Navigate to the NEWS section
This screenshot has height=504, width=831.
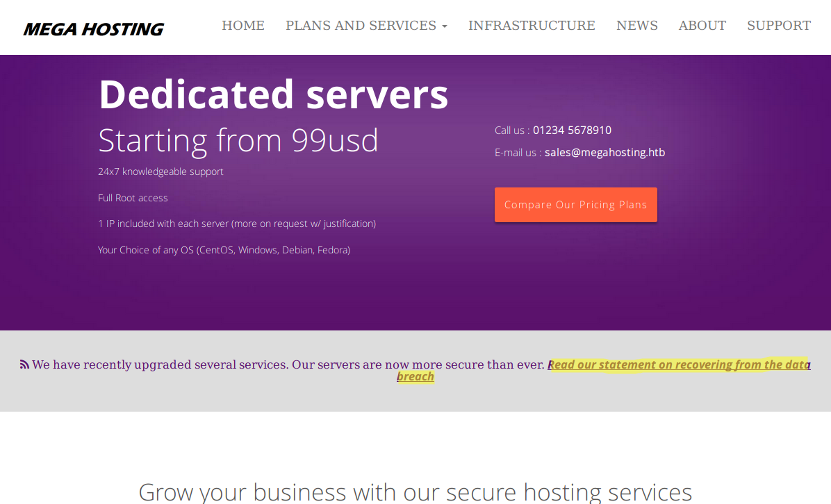(x=636, y=26)
